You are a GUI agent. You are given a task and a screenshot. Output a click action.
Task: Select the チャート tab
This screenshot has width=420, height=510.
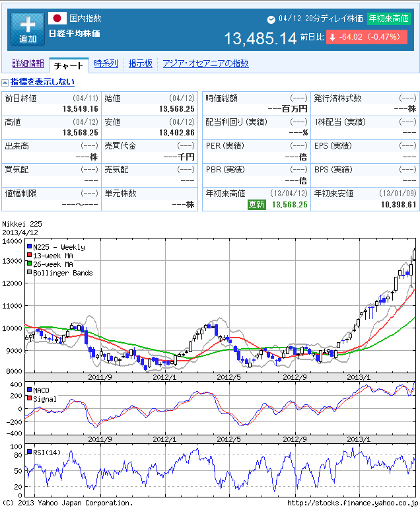pos(69,65)
